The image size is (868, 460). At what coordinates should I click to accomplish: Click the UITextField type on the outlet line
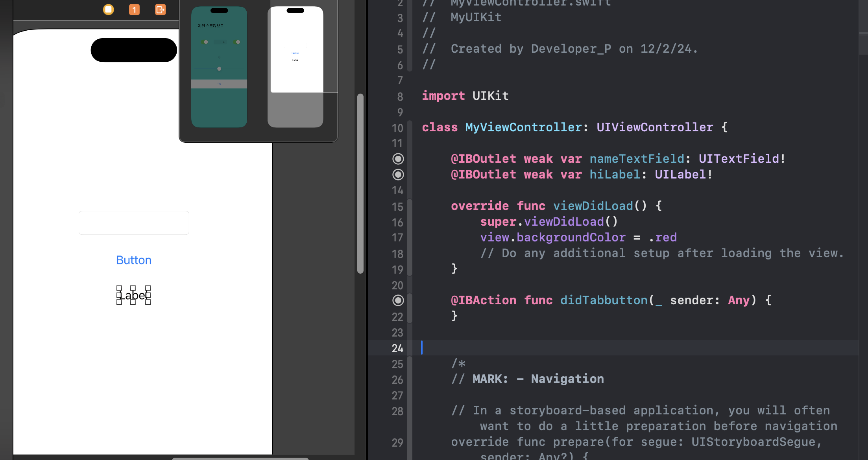pos(739,159)
